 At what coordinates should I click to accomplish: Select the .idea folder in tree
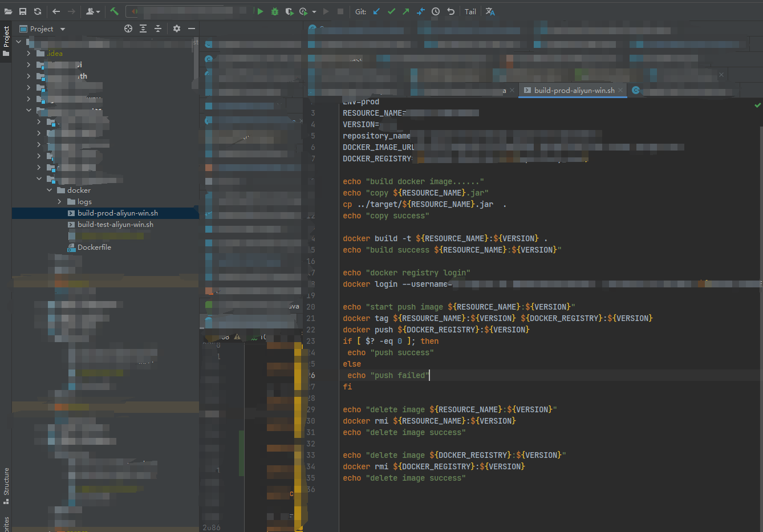[x=55, y=53]
